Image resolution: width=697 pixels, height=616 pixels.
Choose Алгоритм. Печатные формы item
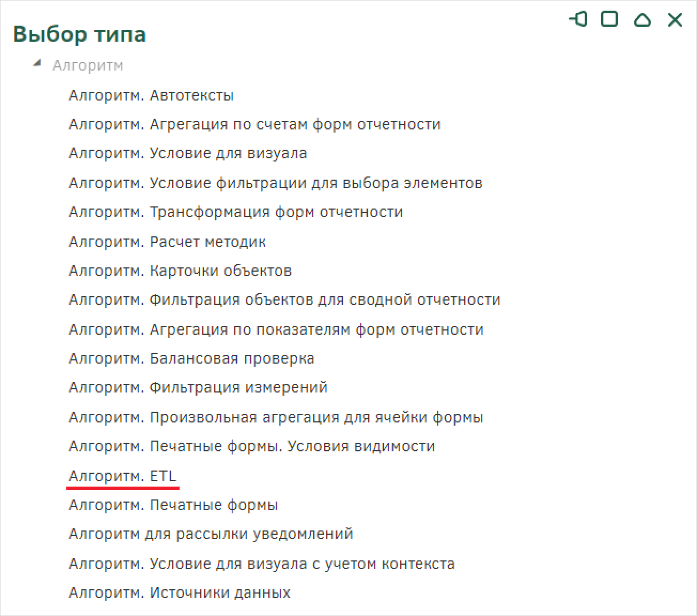pos(173,505)
